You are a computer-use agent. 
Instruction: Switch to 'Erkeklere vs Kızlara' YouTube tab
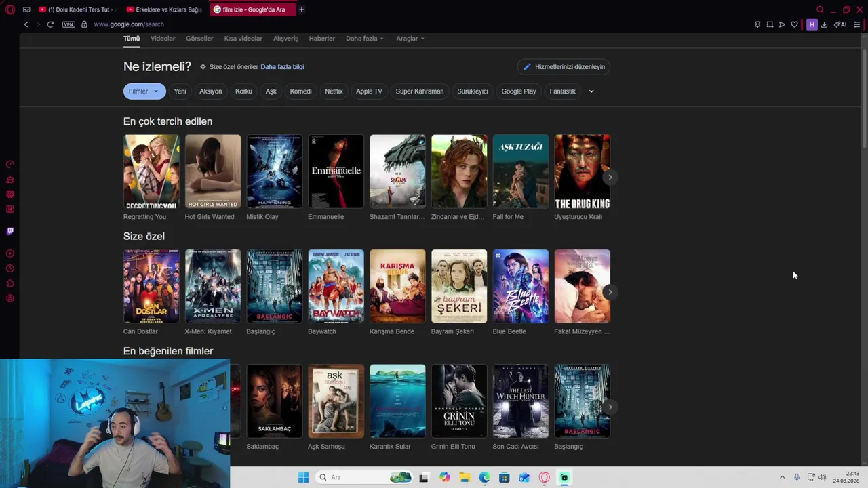(x=163, y=9)
